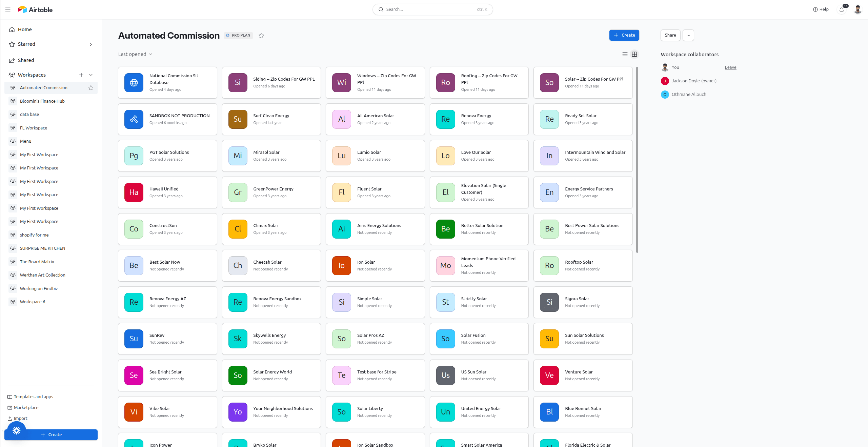
Task: Open the Energy Service Partners card
Action: [583, 192]
